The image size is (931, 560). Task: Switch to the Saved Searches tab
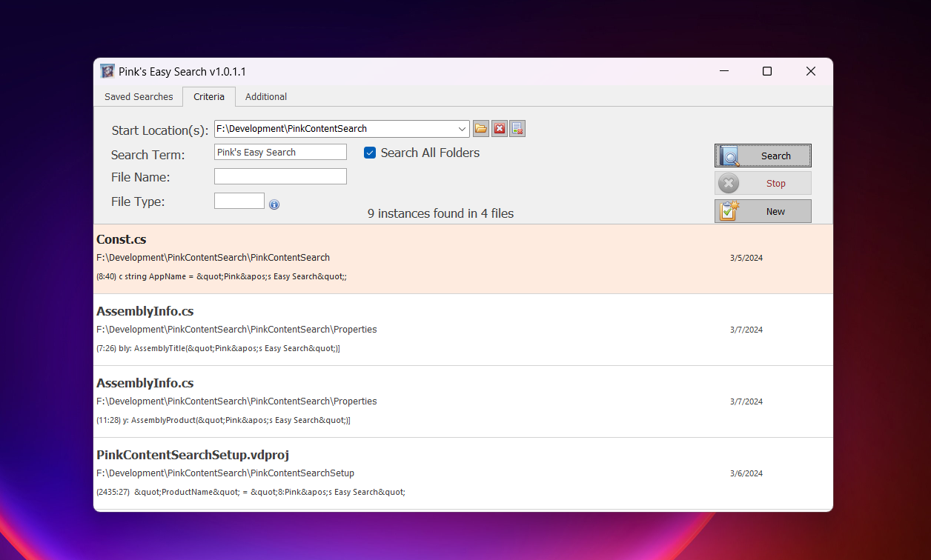(139, 97)
